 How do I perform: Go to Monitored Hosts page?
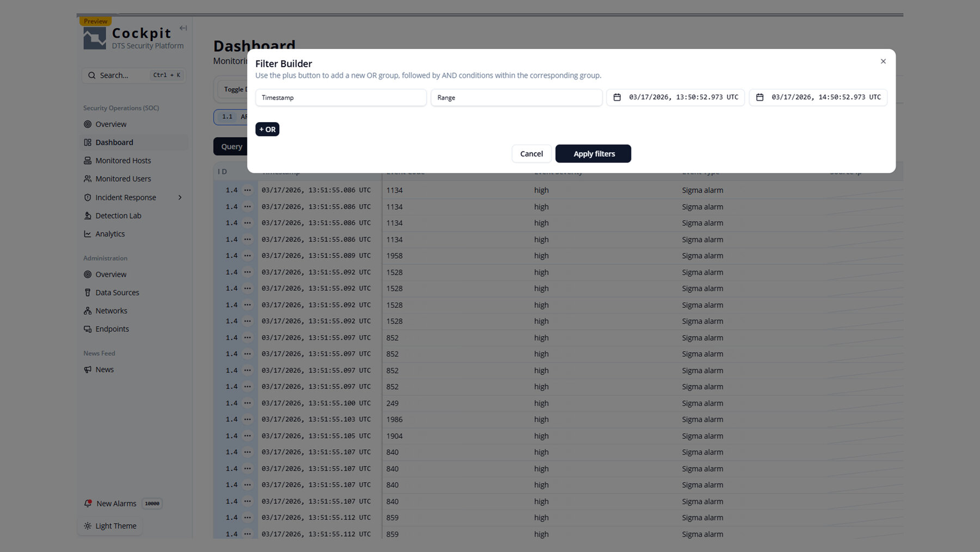(123, 161)
